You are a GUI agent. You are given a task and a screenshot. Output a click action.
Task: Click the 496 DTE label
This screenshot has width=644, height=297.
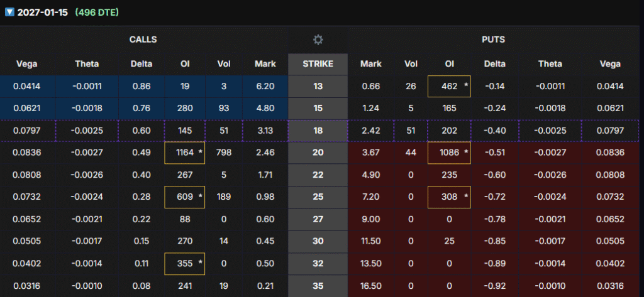(96, 13)
